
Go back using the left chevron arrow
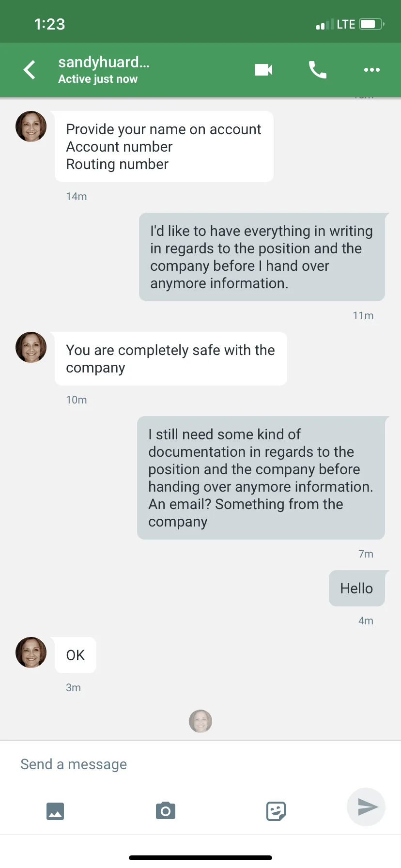[30, 70]
